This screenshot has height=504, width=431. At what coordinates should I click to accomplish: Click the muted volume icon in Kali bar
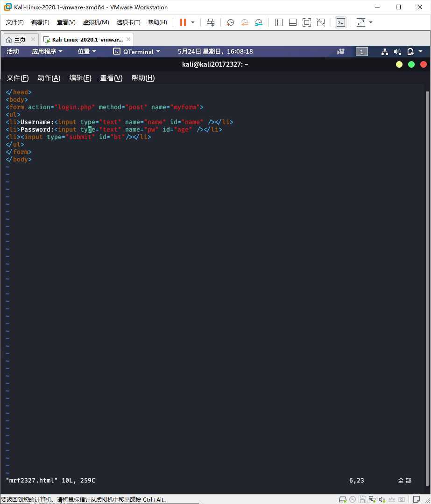tap(397, 52)
